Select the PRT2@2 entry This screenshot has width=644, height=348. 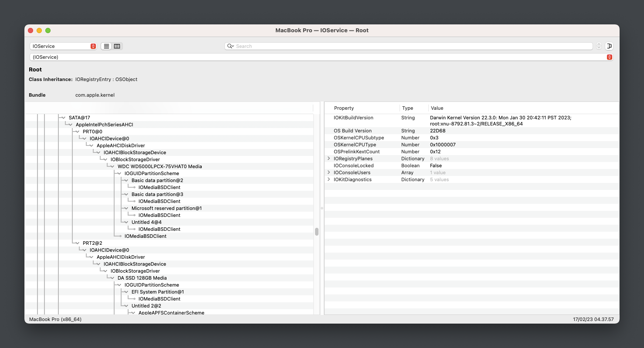92,243
